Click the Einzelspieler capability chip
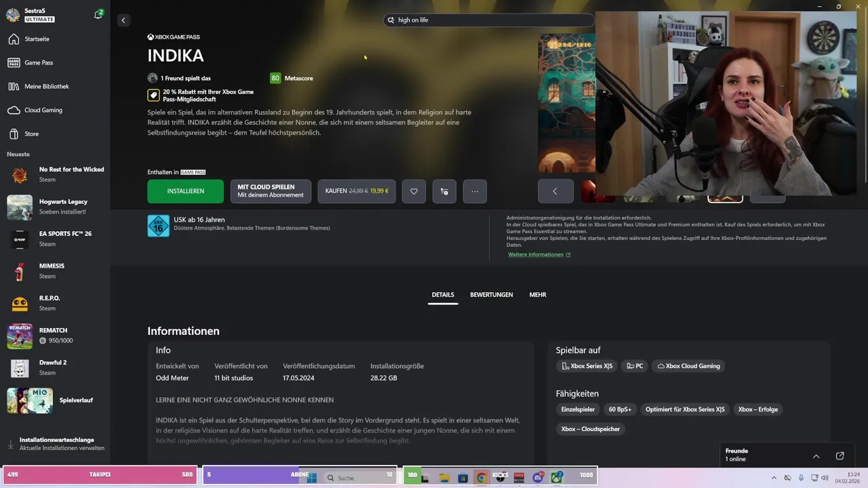 click(x=578, y=409)
